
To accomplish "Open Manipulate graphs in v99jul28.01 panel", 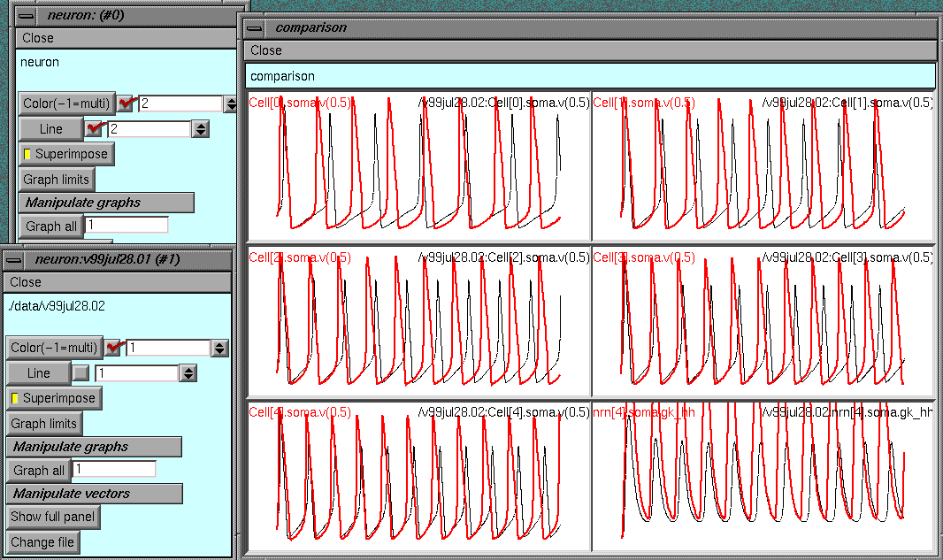I will (94, 447).
